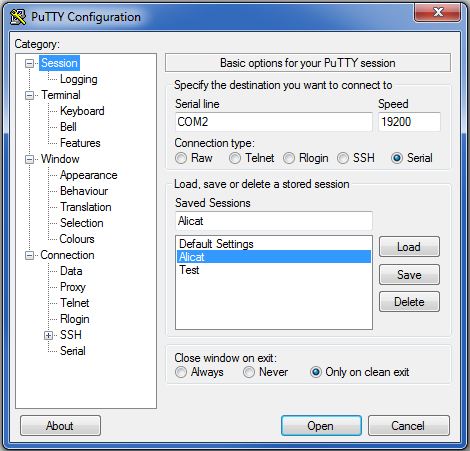The height and width of the screenshot is (451, 470).
Task: Collapse the Terminal tree node
Action: (30, 95)
